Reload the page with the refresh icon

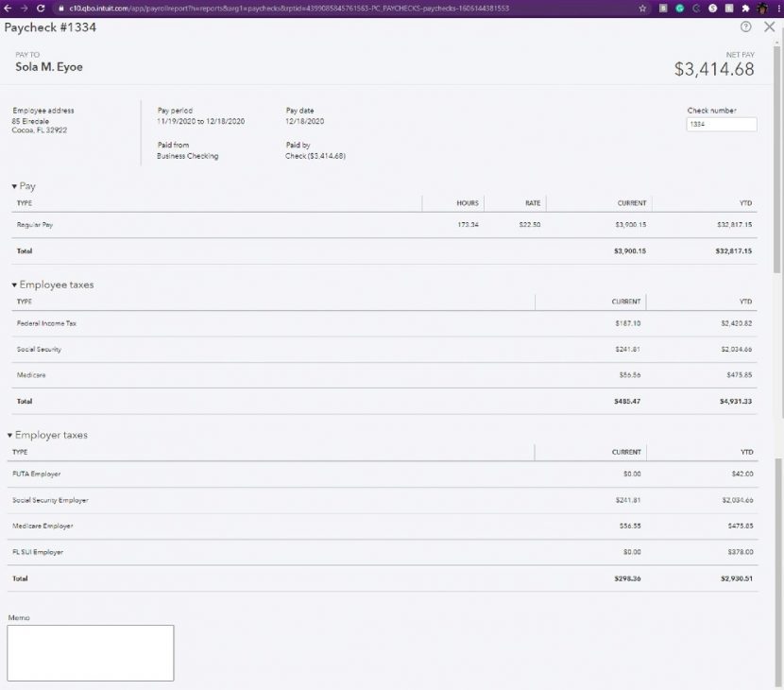(41, 8)
